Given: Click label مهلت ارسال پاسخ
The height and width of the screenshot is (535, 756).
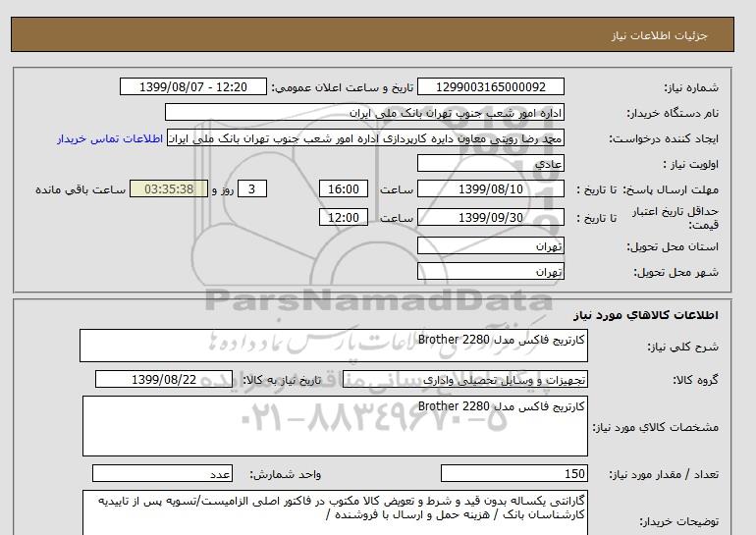Looking at the screenshot, I should pyautogui.click(x=671, y=189).
